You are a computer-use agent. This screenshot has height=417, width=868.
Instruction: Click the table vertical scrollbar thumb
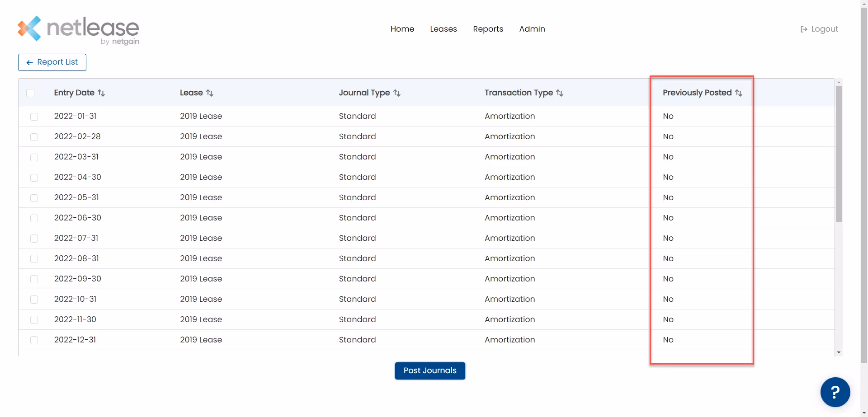pyautogui.click(x=839, y=154)
